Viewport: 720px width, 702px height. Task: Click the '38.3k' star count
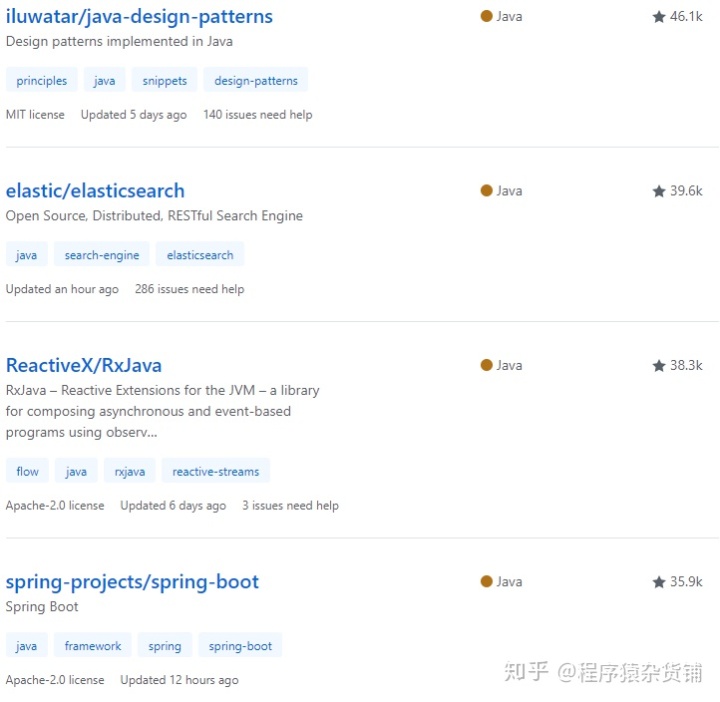click(686, 365)
